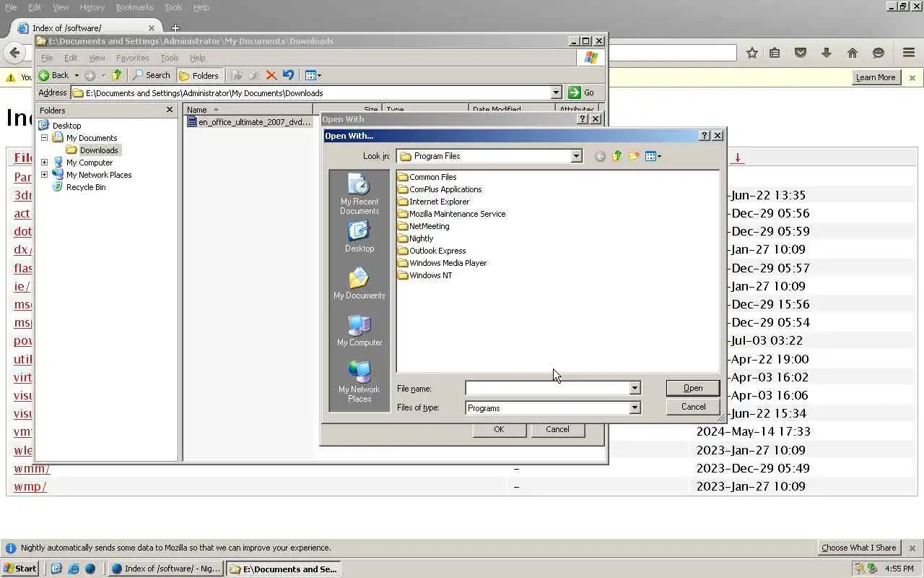Go up one level in Open With dialog
Screen dimensions: 924x578
tap(617, 156)
